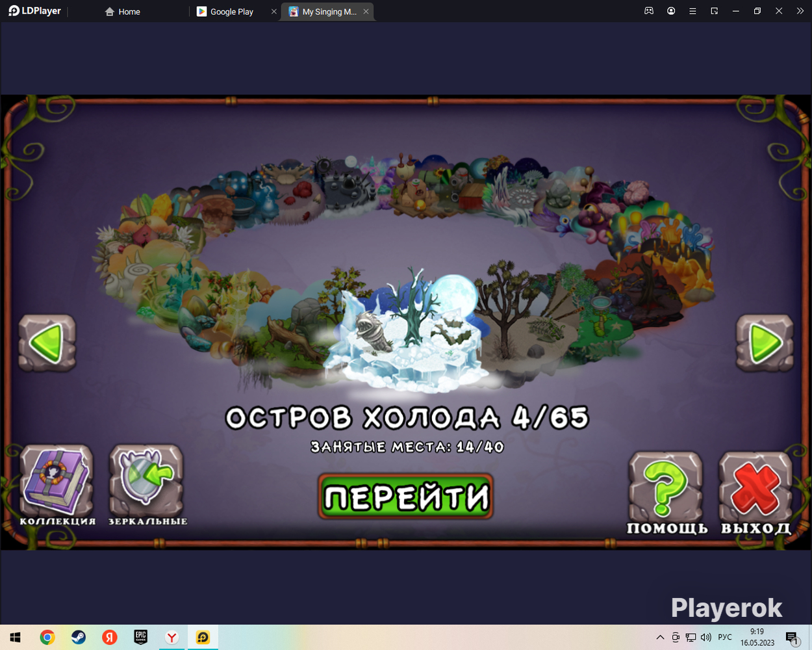Show hidden tray icons chevron
Screen dimensions: 812x650
(660, 638)
